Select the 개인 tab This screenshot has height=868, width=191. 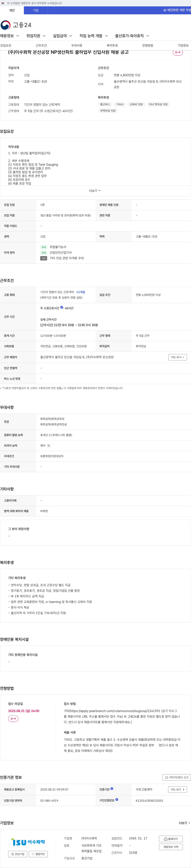[12, 10]
